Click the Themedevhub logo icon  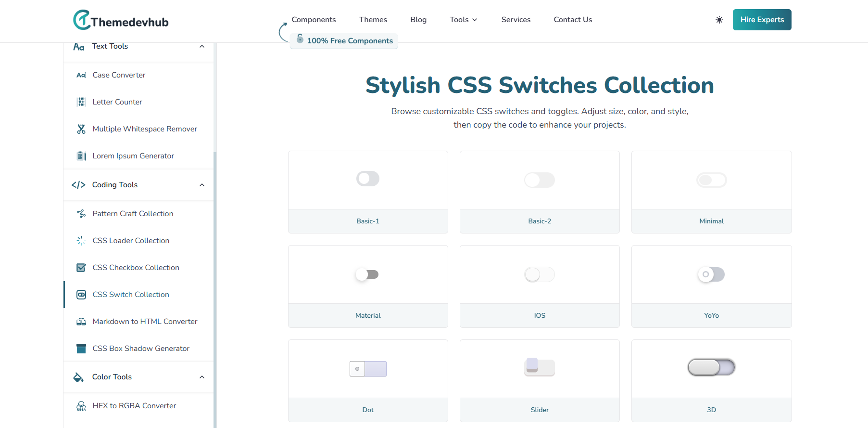tap(82, 20)
